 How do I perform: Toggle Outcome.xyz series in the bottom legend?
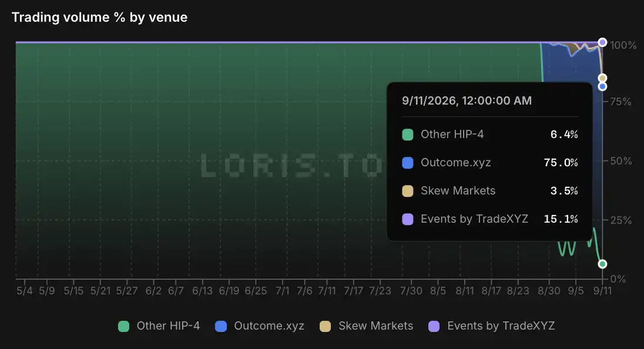coord(260,326)
